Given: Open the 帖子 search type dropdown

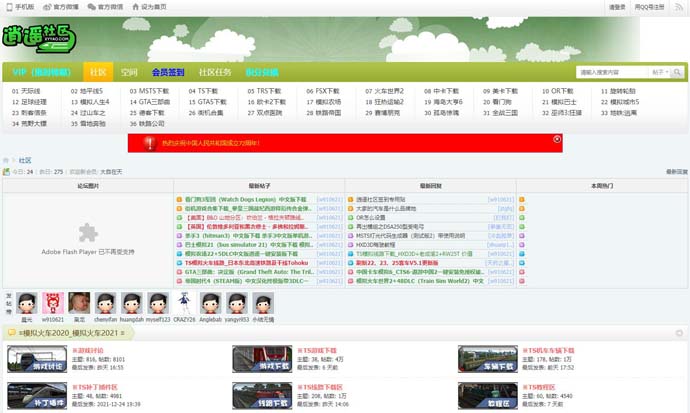Looking at the screenshot, I should pyautogui.click(x=660, y=72).
